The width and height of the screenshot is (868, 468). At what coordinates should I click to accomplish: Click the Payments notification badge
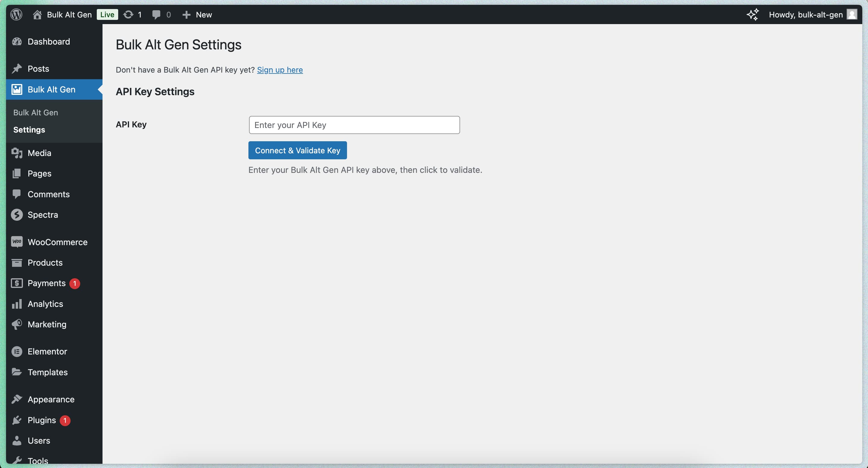(74, 283)
